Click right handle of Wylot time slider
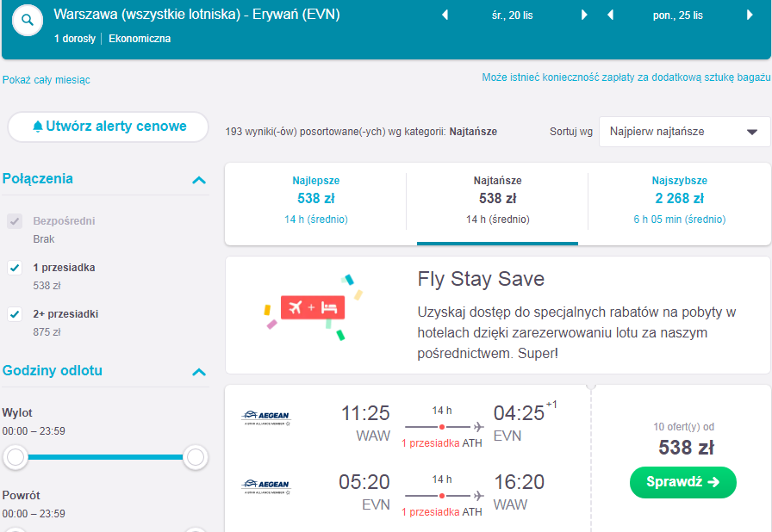Image resolution: width=772 pixels, height=532 pixels. pyautogui.click(x=196, y=457)
